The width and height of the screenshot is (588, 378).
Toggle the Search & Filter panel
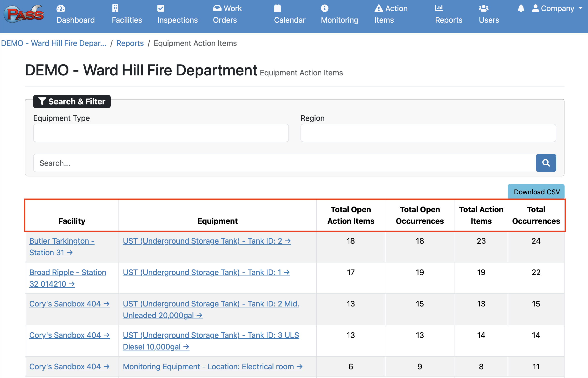coord(72,101)
